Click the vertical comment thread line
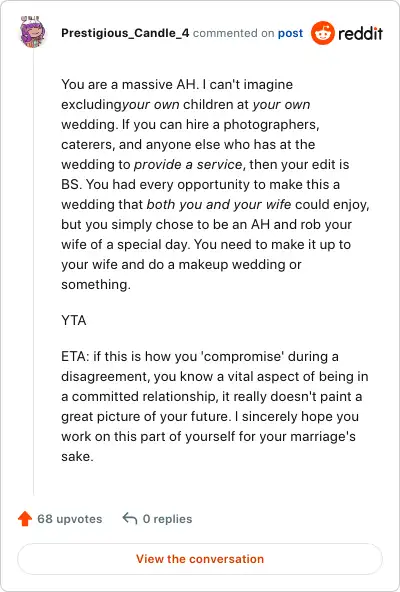The width and height of the screenshot is (400, 592). click(33, 272)
